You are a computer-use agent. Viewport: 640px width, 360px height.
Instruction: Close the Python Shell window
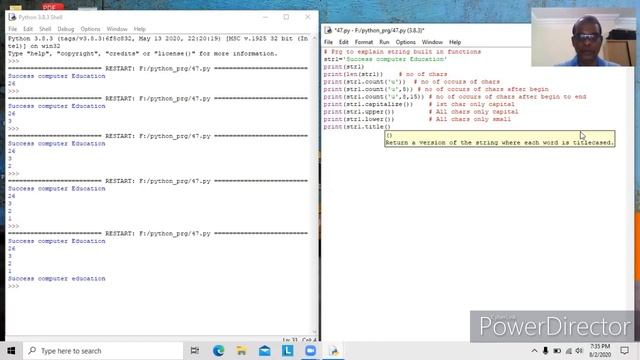tap(308, 17)
